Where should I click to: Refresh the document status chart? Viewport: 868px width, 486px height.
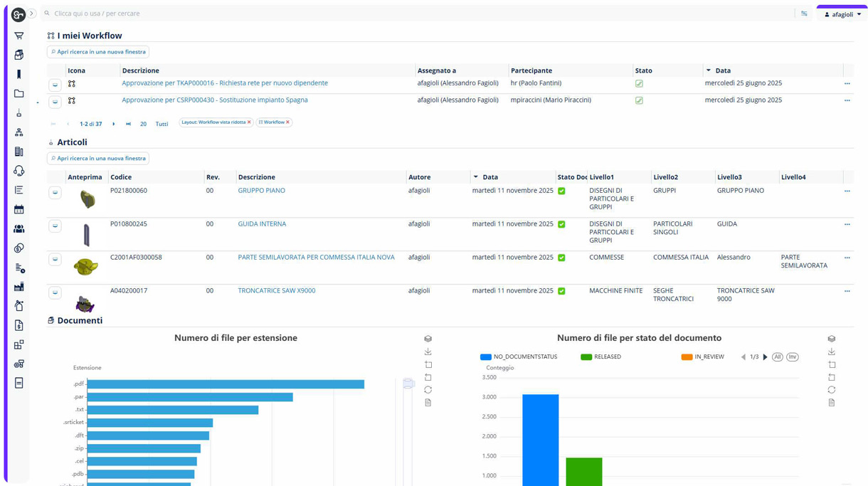[x=831, y=390]
